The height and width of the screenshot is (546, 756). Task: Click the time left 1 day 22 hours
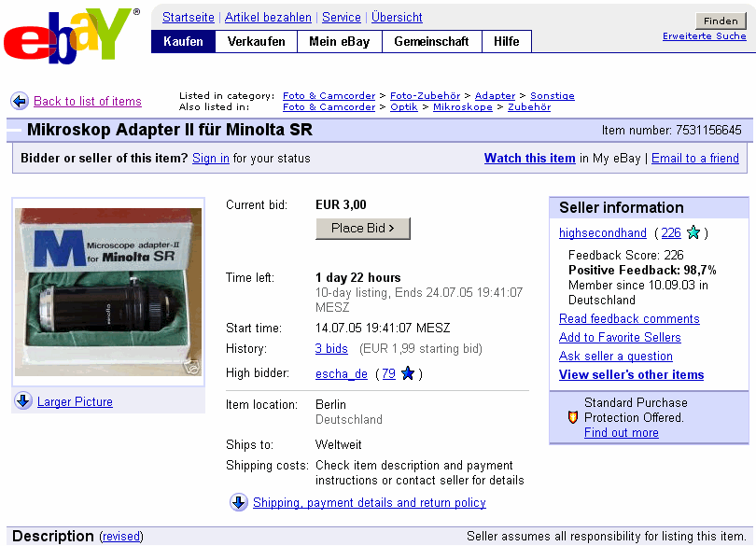point(358,278)
